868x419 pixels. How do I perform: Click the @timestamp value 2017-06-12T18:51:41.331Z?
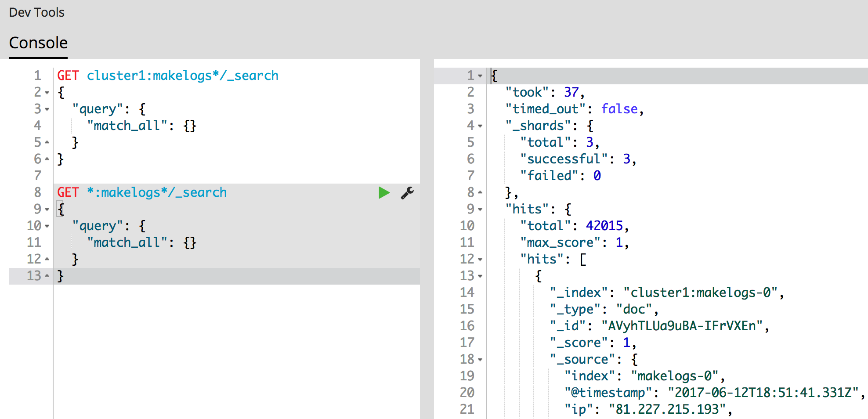(763, 393)
